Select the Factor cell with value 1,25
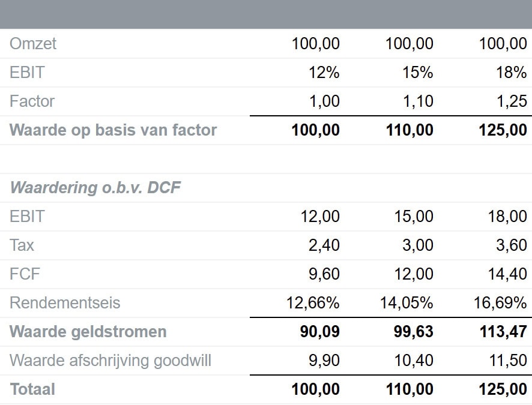The width and height of the screenshot is (532, 405). coord(511,101)
